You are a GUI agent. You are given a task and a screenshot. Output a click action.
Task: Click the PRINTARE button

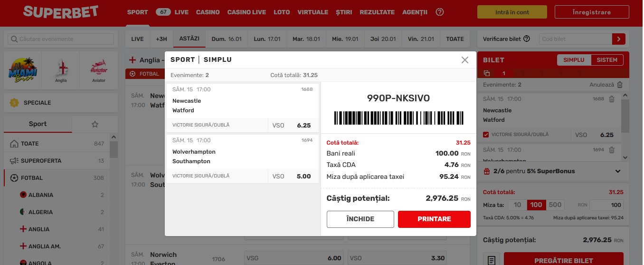pos(434,219)
